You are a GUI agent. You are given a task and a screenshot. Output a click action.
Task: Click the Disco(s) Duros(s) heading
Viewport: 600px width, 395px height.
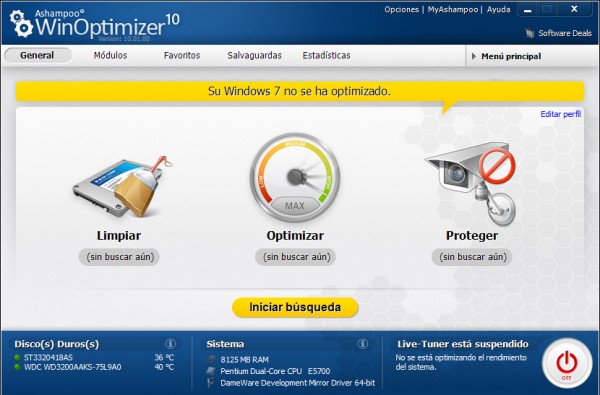tap(57, 344)
